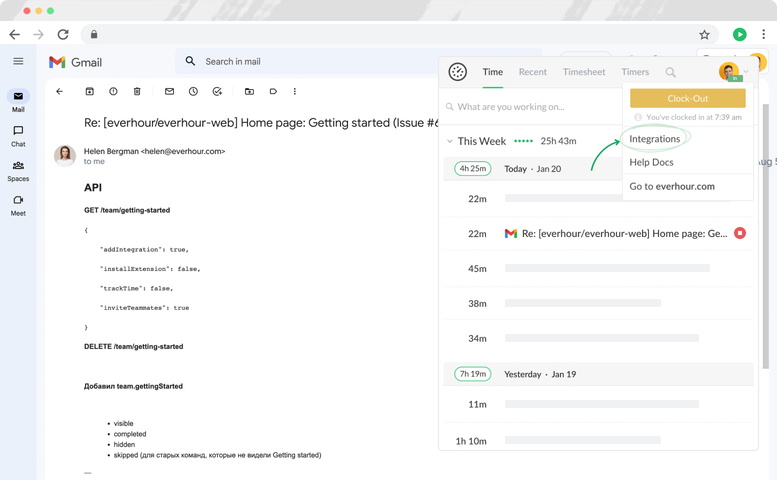Open the Everhour user avatar dropdown
This screenshot has height=480, width=777.
733,72
